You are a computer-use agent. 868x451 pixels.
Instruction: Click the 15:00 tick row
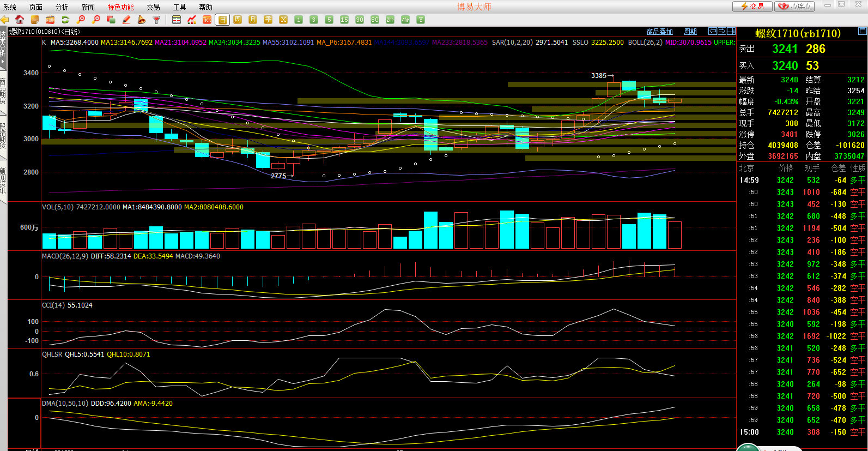pos(802,432)
